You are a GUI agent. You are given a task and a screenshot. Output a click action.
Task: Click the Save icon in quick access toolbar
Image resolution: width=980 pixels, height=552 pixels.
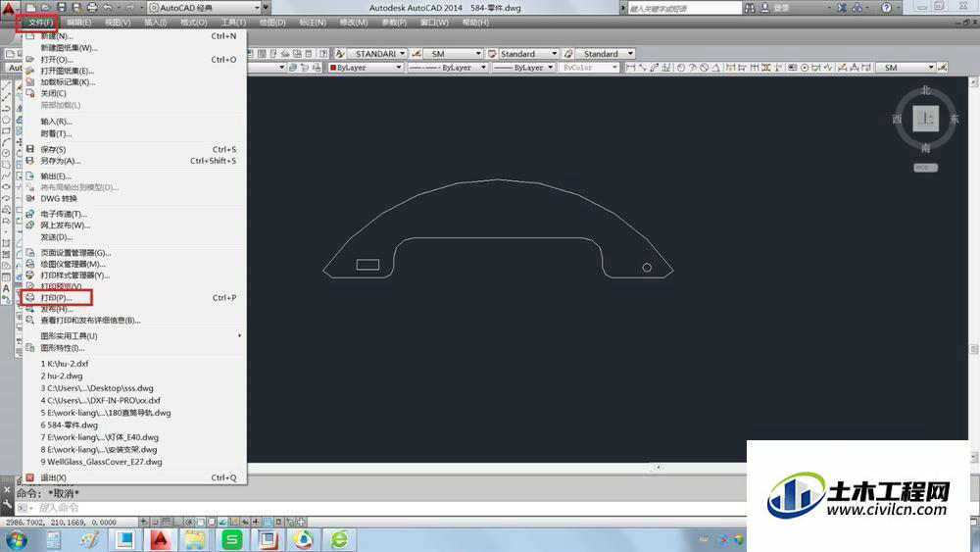coord(61,8)
